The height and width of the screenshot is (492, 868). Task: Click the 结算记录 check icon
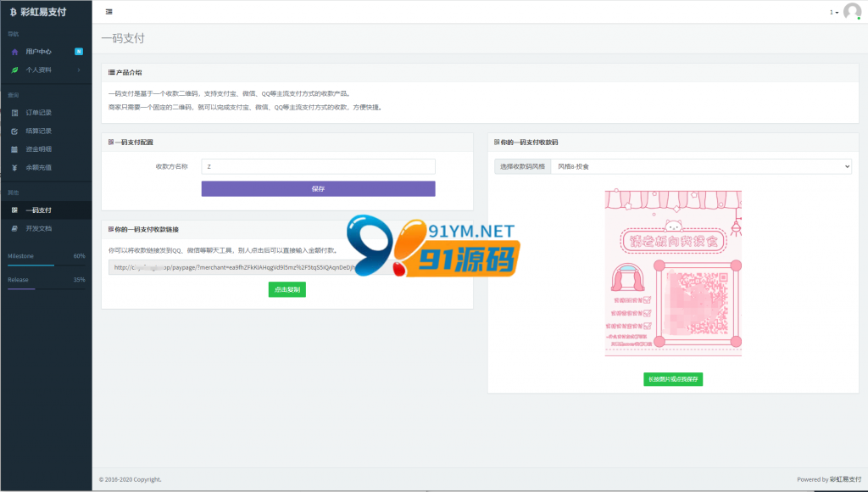15,131
